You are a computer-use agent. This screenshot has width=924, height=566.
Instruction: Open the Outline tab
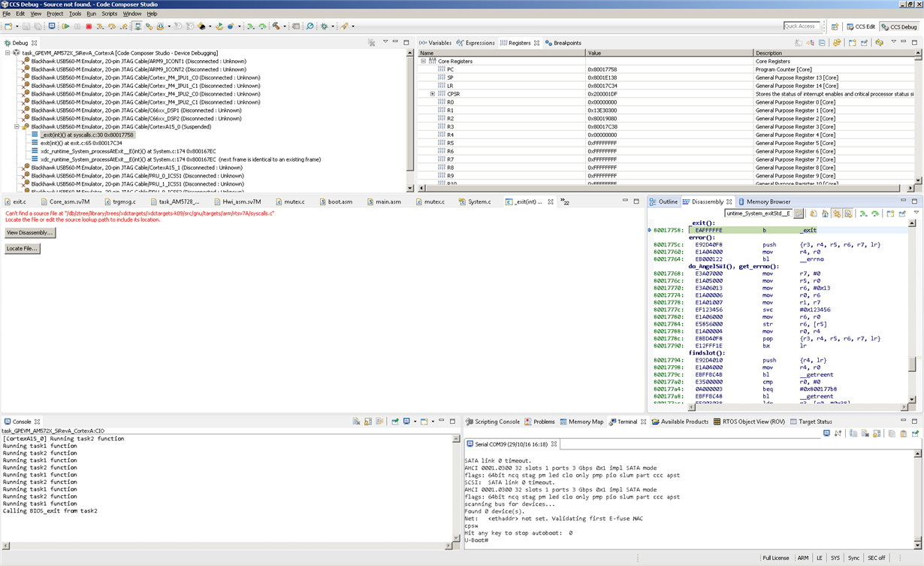[x=663, y=201]
